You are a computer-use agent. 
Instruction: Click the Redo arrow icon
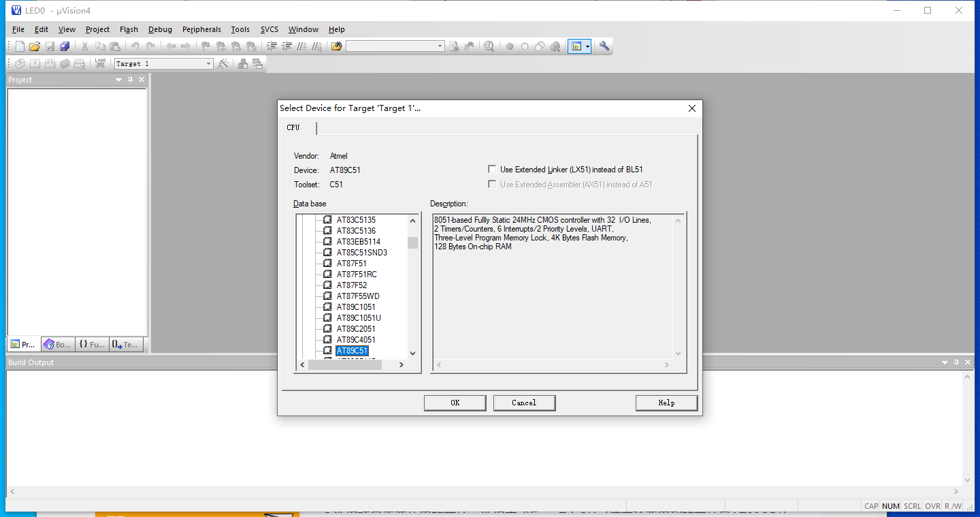[x=150, y=46]
